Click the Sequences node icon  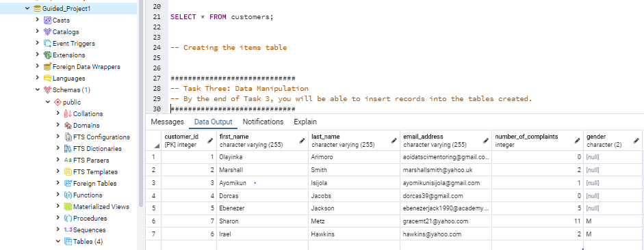click(68, 230)
